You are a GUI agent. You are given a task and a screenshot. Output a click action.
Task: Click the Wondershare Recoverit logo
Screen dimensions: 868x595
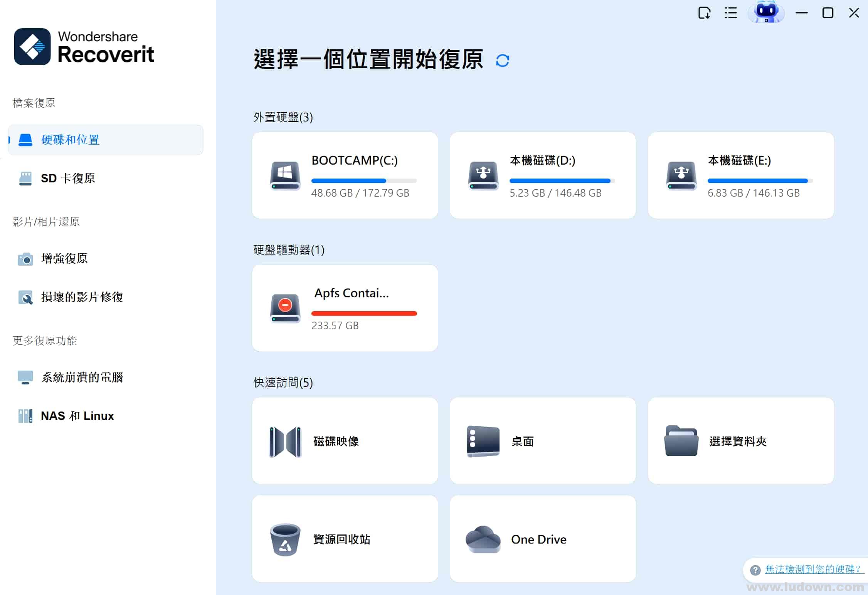point(84,47)
